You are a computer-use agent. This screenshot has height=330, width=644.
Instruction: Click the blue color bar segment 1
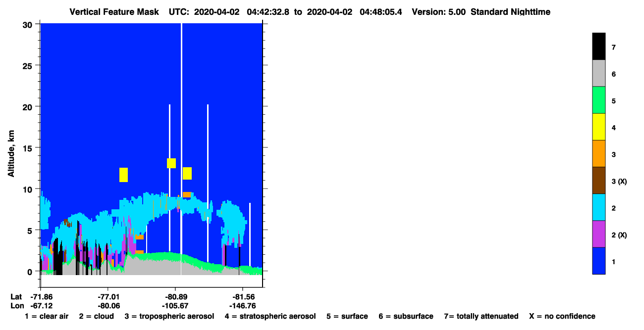598,260
